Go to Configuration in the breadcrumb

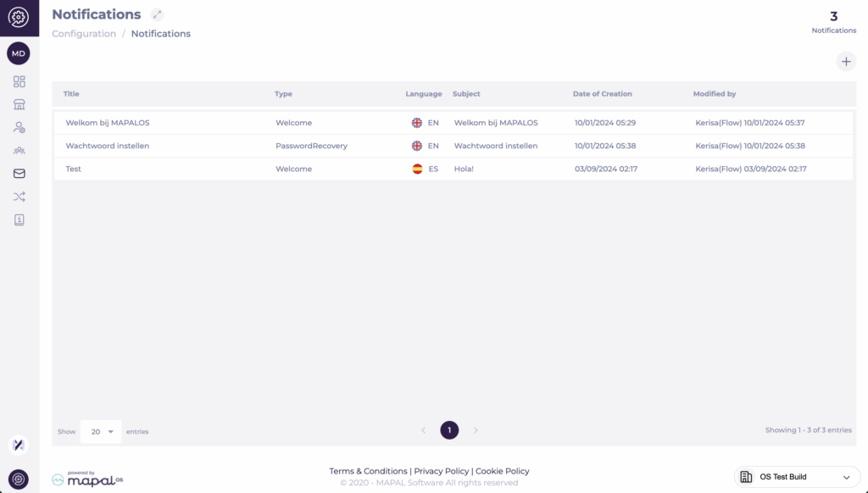pyautogui.click(x=84, y=34)
